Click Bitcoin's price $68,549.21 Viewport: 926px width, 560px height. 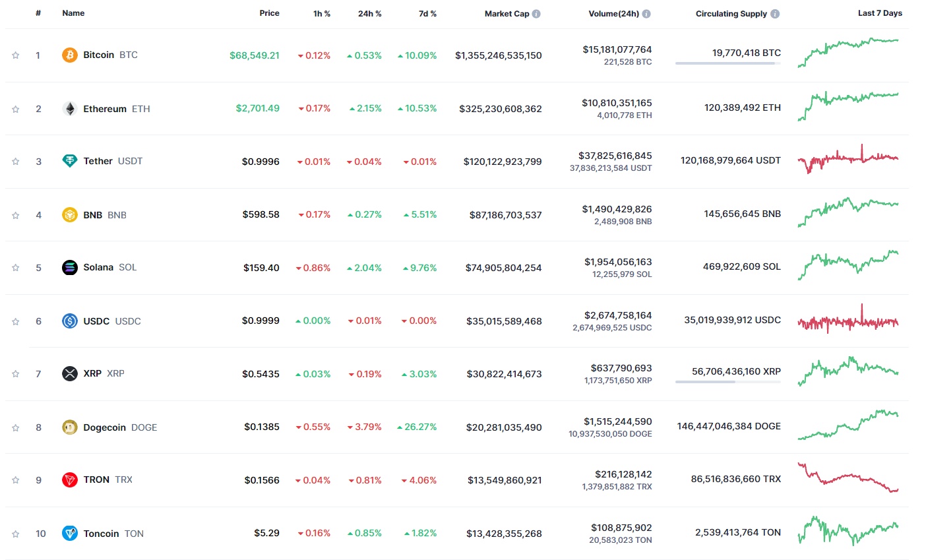coord(255,55)
